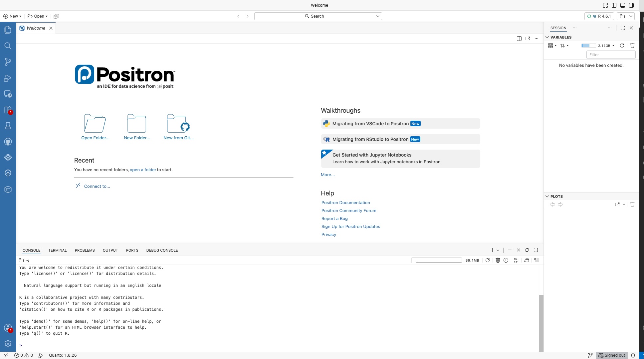Screen dimensions: 644x359
Task: Restore the console panel size icon
Action: [x=527, y=250]
